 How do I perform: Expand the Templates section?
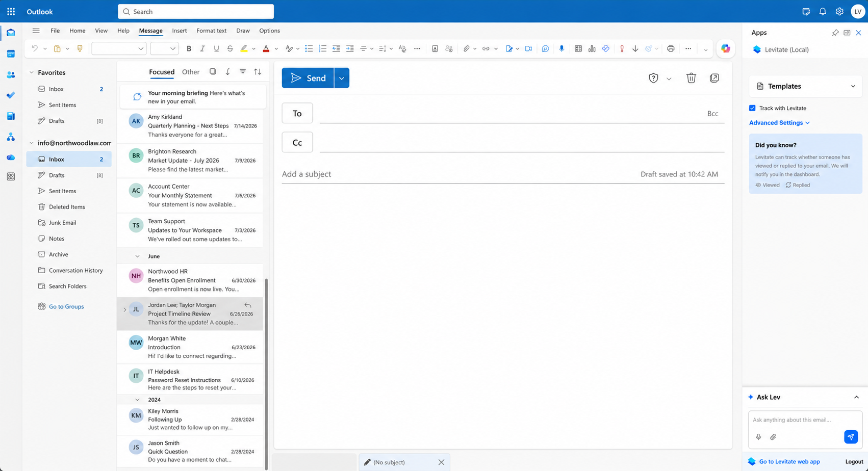[x=805, y=86]
